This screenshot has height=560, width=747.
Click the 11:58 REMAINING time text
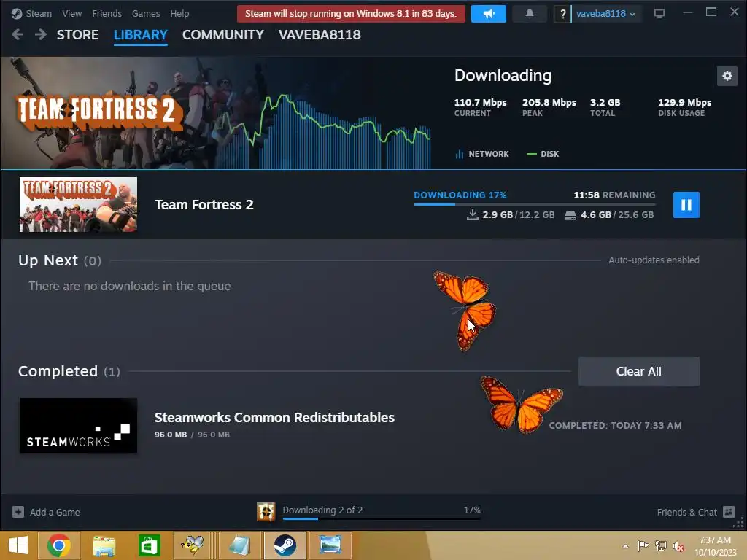point(614,195)
